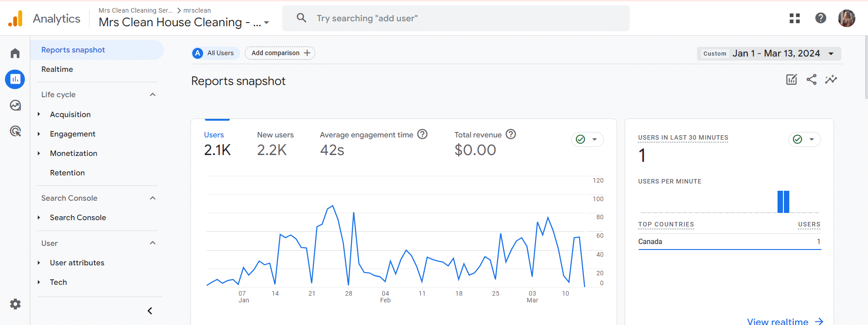
Task: Click the page vertical scrollbar
Action: [x=866, y=68]
